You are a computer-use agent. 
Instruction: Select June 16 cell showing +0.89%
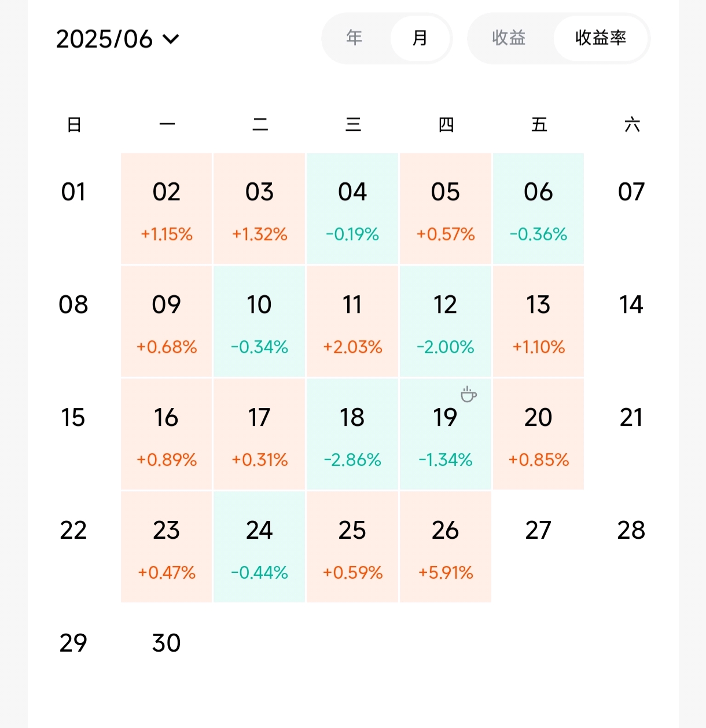coord(167,434)
